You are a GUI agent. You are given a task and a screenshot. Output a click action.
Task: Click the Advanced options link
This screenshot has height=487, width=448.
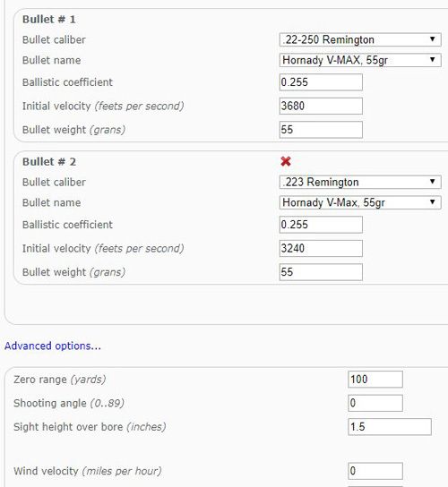[x=53, y=346]
